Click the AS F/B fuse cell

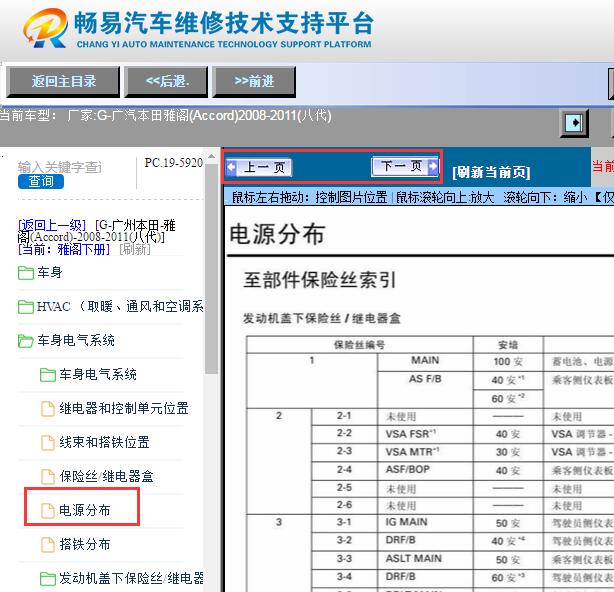click(425, 389)
